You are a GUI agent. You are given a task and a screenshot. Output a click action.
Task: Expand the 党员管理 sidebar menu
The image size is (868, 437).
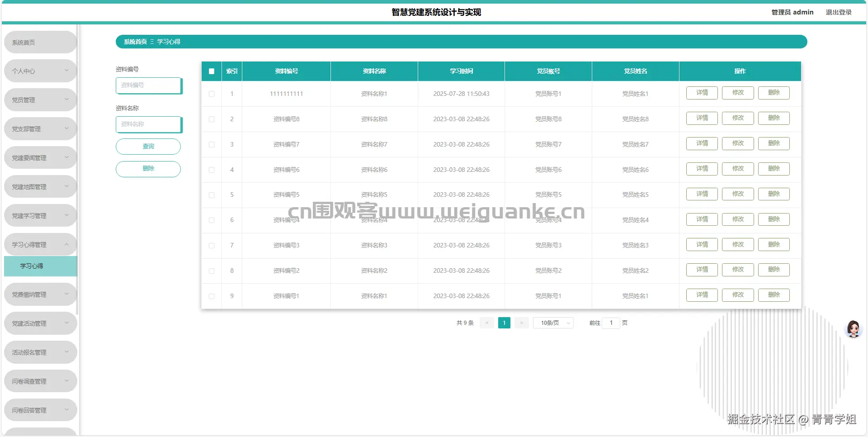click(x=40, y=100)
